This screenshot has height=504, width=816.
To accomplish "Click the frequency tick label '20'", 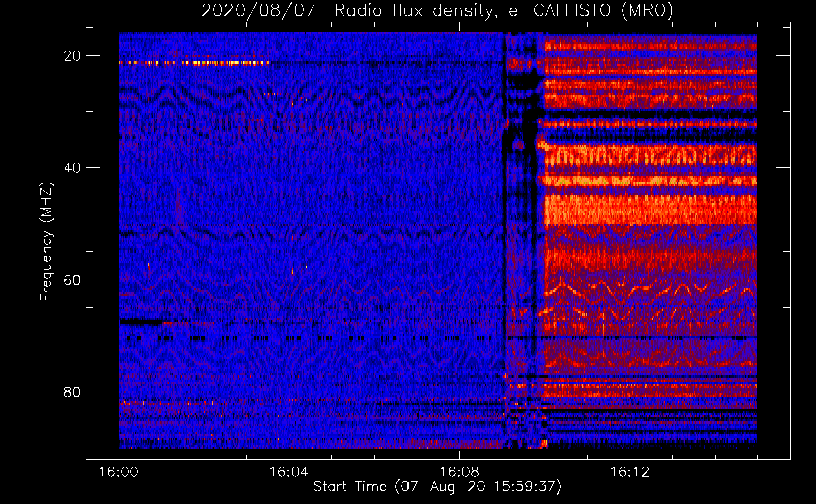I will (x=73, y=56).
